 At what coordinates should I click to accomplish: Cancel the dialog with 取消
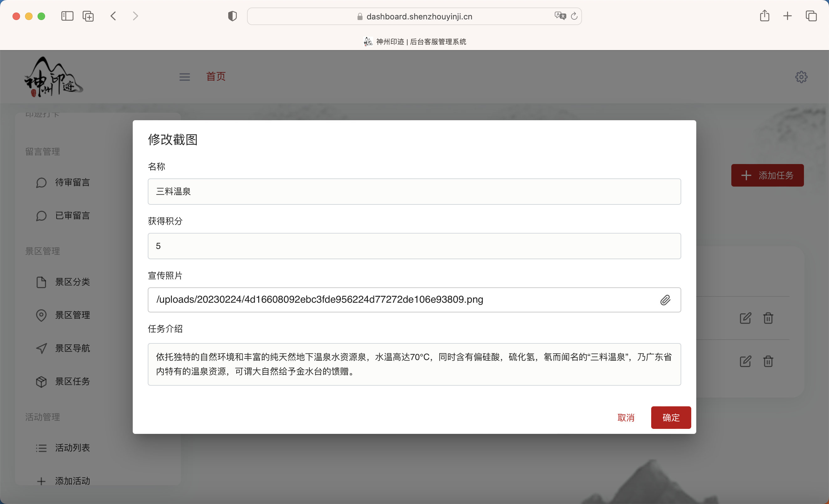pos(626,418)
